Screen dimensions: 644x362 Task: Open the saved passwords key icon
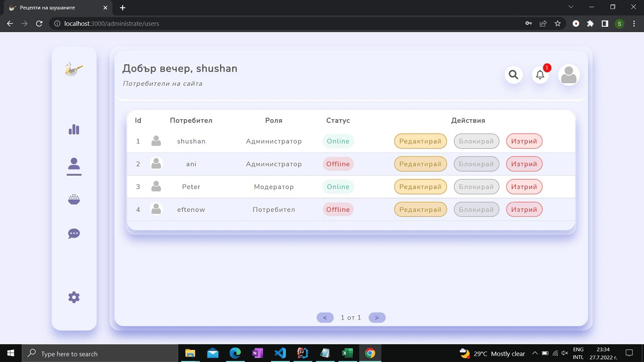pyautogui.click(x=529, y=24)
